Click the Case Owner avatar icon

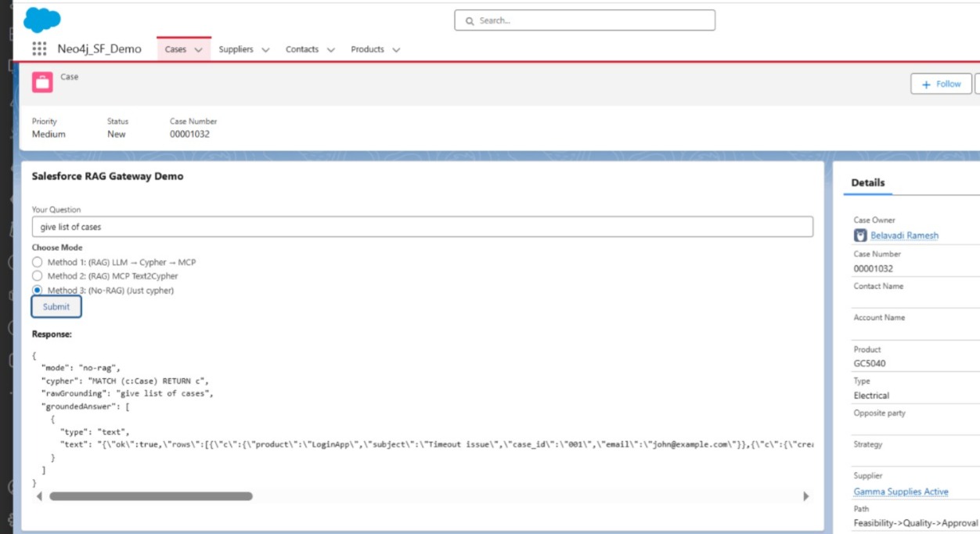860,235
